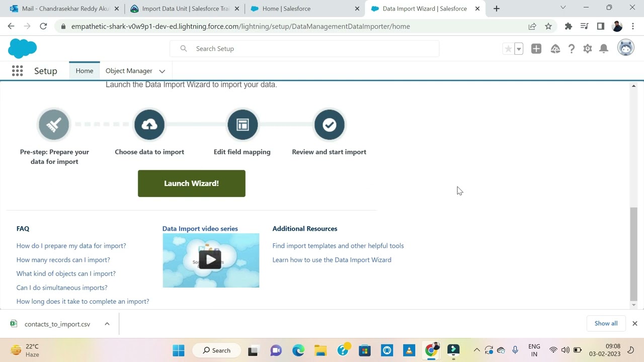Close the Home | Salesforce browser tab
This screenshot has height=362, width=644.
point(357,9)
